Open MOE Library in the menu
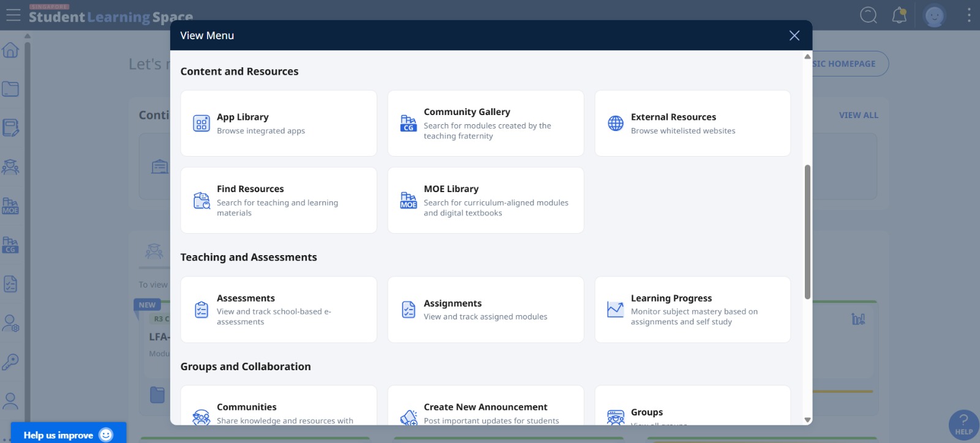The height and width of the screenshot is (443, 980). click(x=485, y=200)
